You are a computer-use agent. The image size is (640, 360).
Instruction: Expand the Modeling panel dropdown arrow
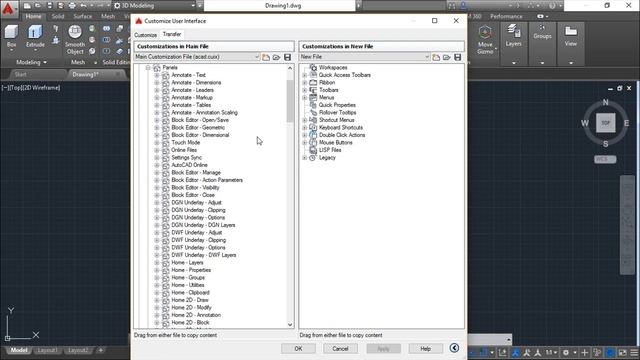tap(45, 62)
